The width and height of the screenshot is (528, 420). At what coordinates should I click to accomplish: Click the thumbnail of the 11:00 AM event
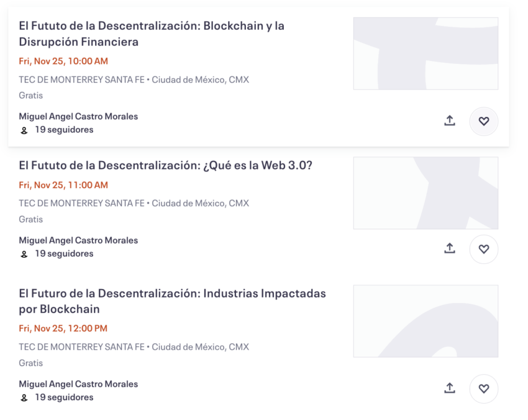426,193
